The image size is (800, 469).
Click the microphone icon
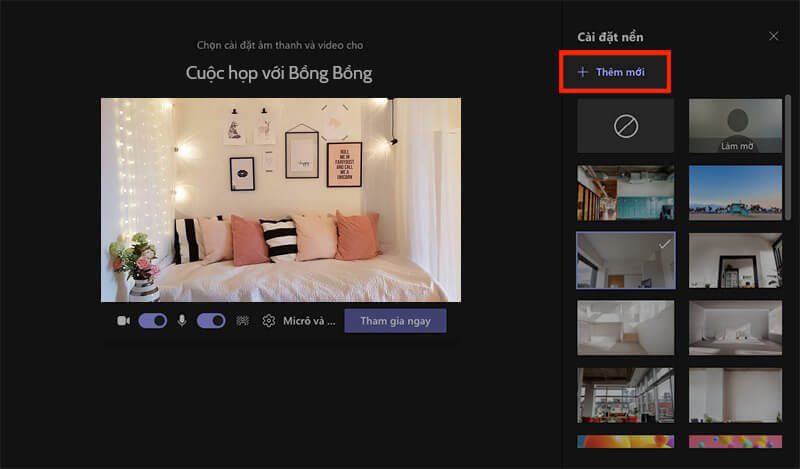pos(182,320)
